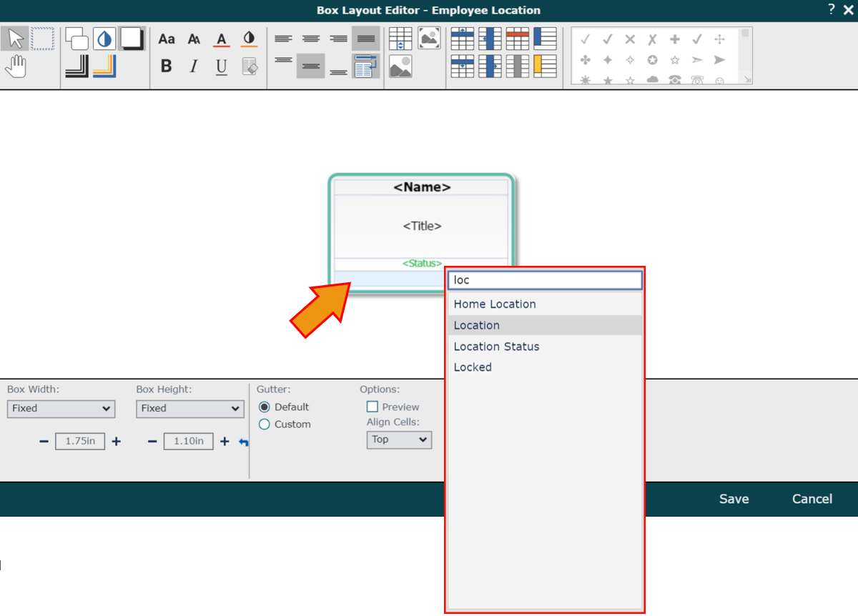Insert a column to the right

[x=490, y=66]
